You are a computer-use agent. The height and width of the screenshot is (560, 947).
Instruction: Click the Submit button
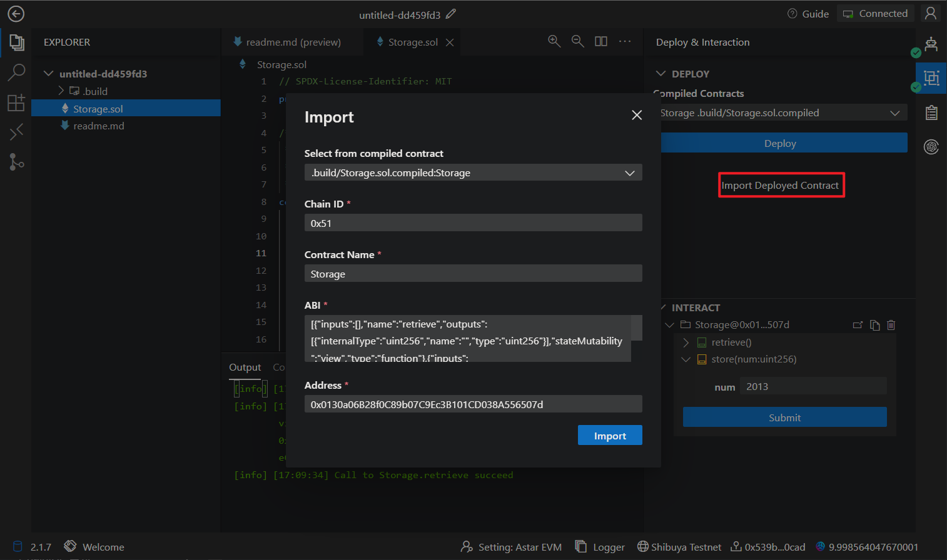point(784,417)
